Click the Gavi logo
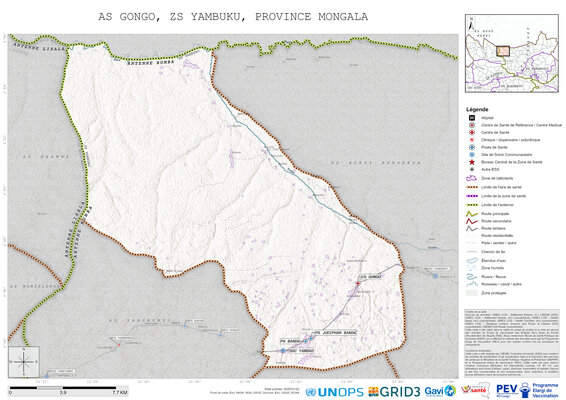Image resolution: width=566 pixels, height=400 pixels. click(440, 391)
